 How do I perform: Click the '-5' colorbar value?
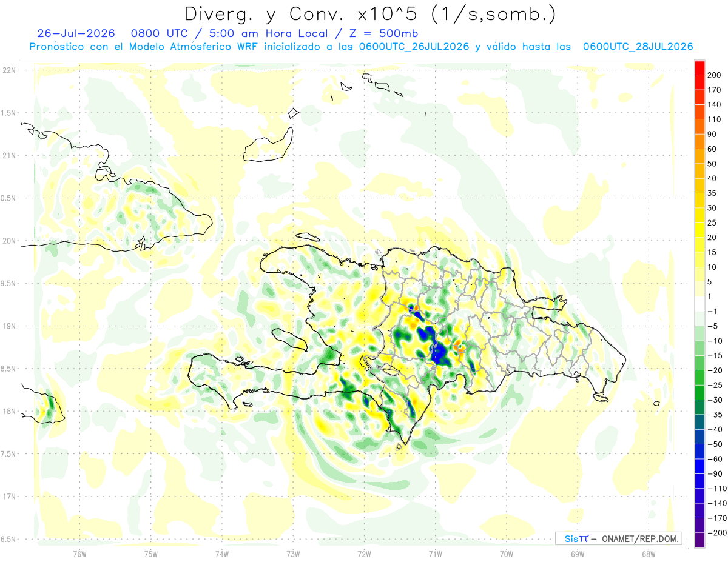[713, 326]
